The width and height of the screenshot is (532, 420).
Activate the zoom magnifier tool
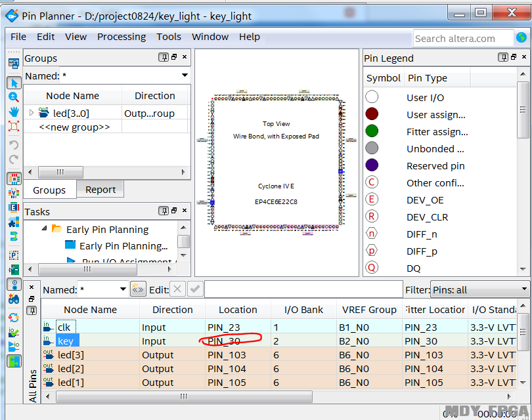(x=14, y=97)
